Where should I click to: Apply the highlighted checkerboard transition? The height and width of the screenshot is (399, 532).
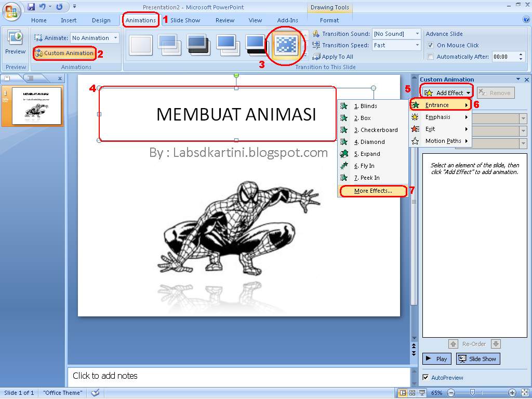287,45
